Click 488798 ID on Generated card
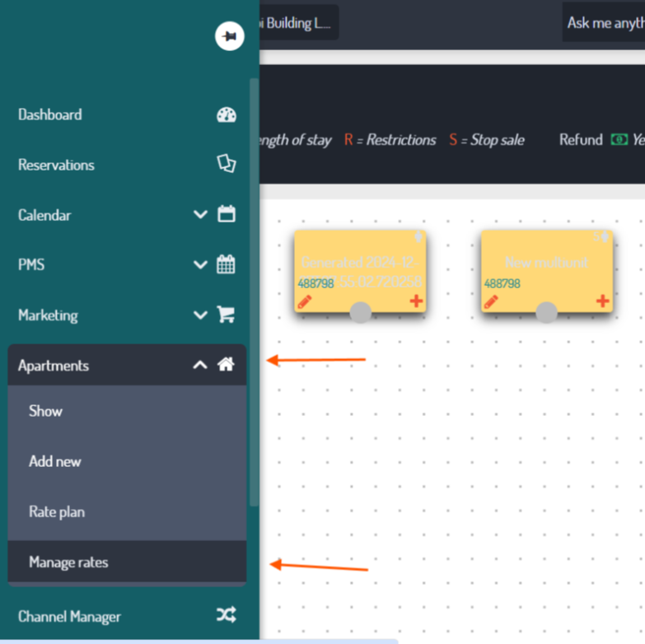This screenshot has height=644, width=645. click(316, 283)
